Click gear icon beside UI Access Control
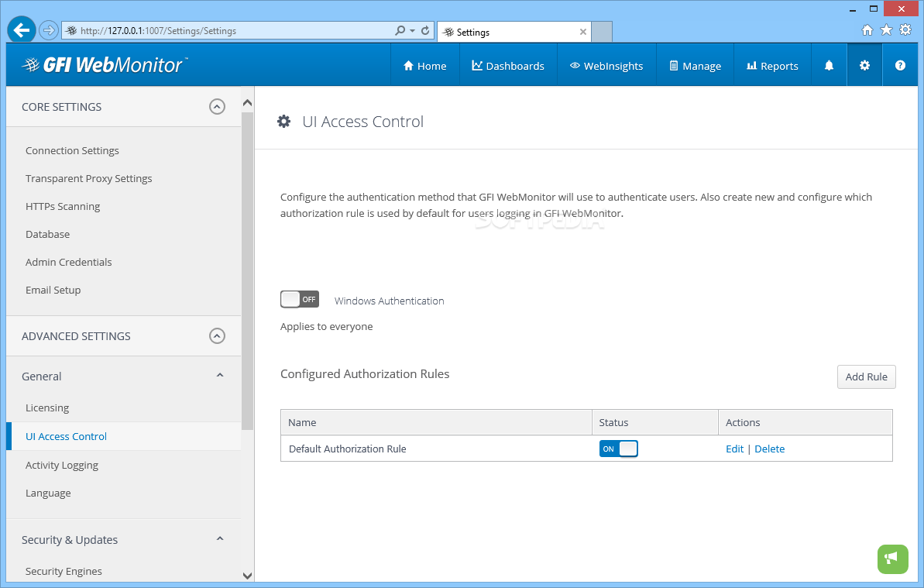Viewport: 924px width, 588px height. click(x=284, y=122)
